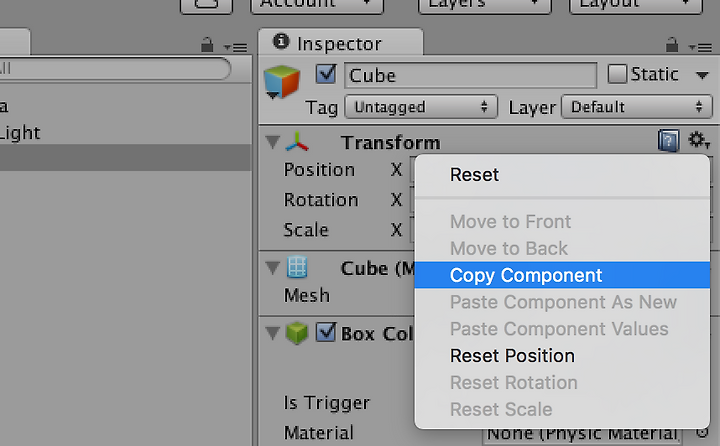Lock the Hierarchy panel
Image resolution: width=720 pixels, height=446 pixels.
point(207,45)
